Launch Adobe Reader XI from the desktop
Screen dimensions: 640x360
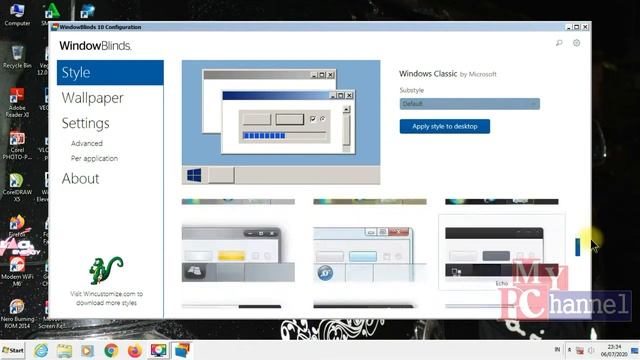(x=17, y=102)
